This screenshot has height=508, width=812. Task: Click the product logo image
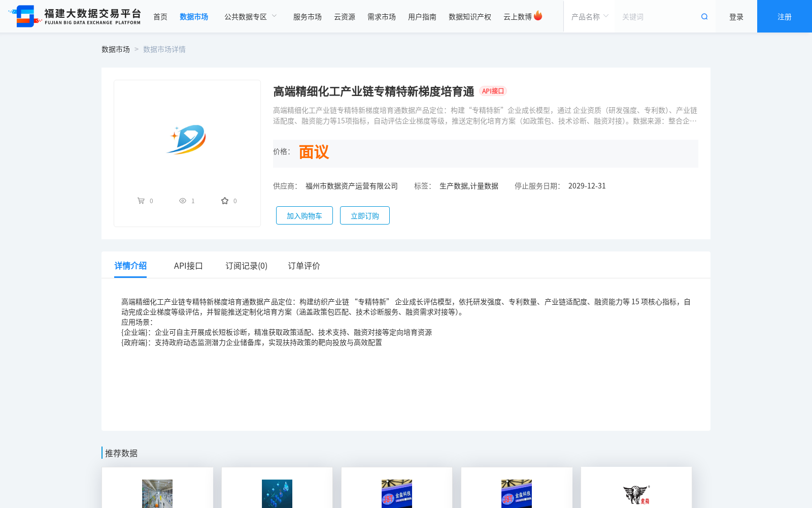click(x=187, y=139)
